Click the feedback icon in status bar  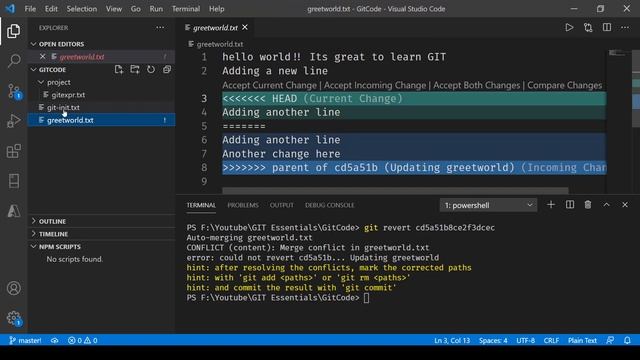coord(610,340)
